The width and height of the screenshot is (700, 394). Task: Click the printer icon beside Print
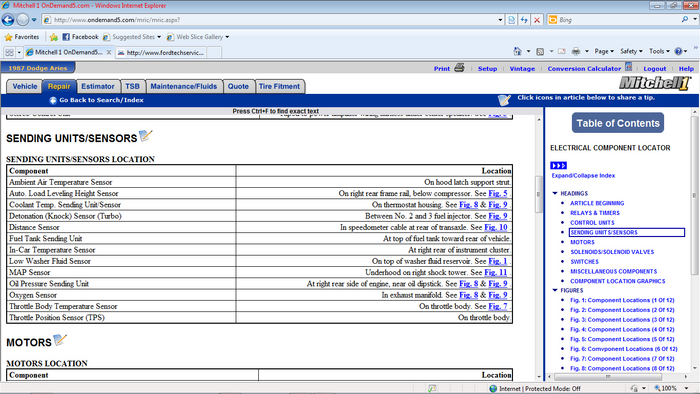(x=459, y=68)
